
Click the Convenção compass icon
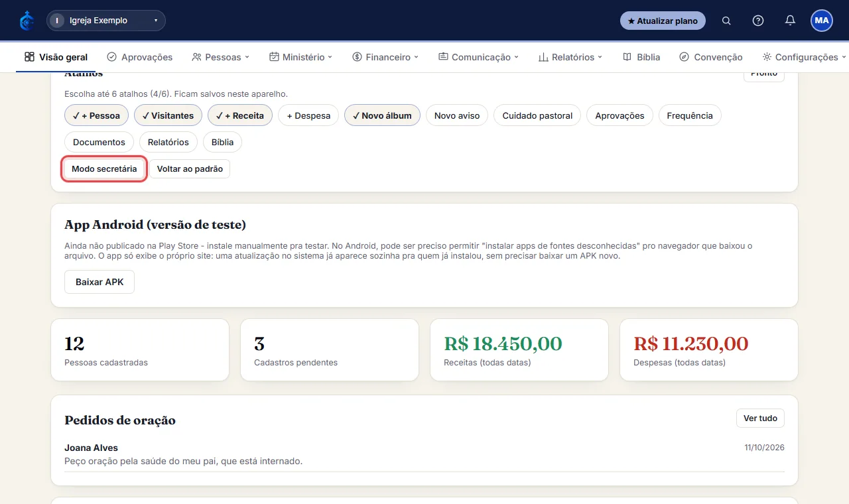coord(685,57)
